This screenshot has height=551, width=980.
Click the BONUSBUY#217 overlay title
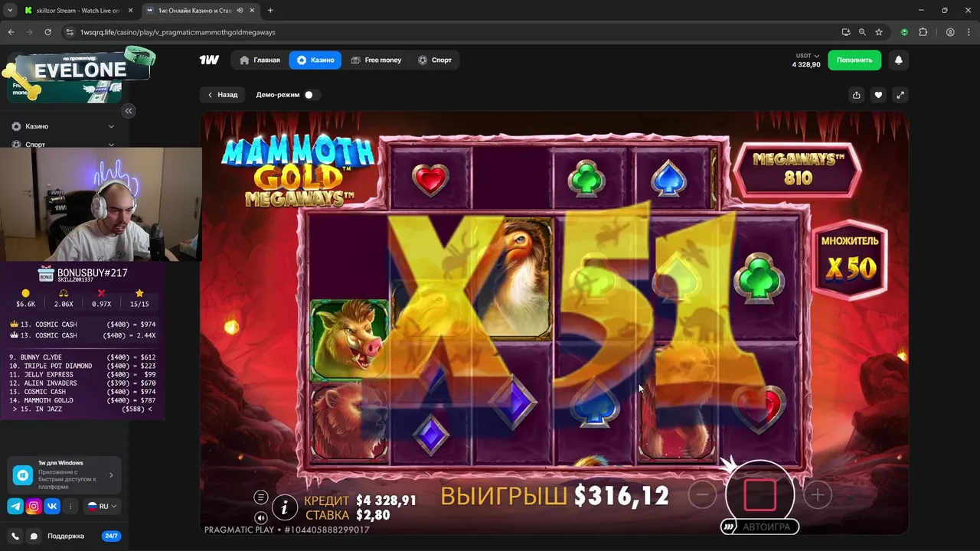coord(92,273)
